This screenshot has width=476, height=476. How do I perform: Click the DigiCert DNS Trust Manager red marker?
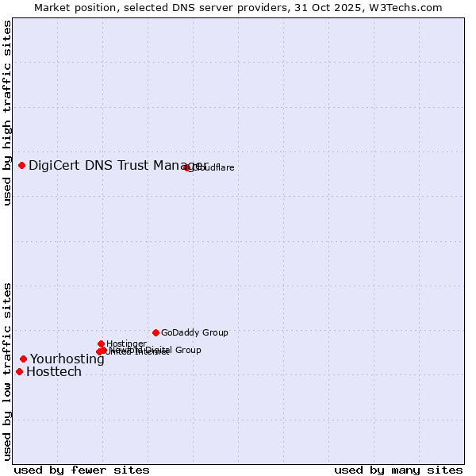pos(22,165)
